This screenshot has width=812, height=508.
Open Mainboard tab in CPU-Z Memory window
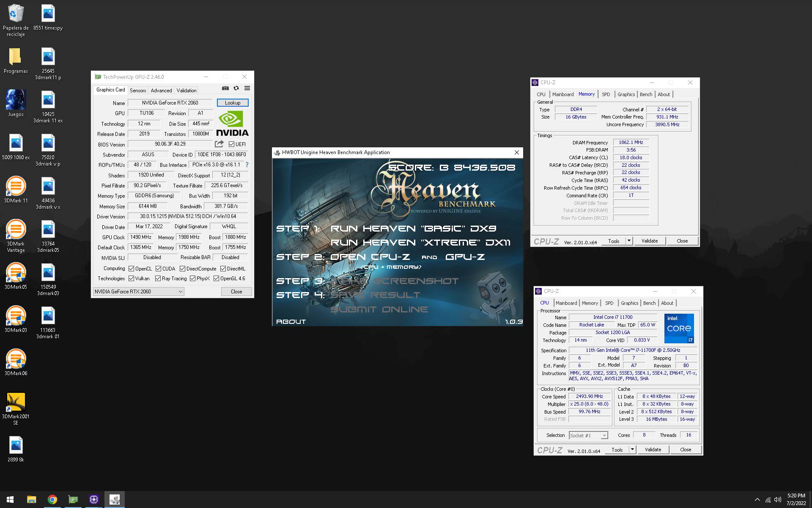pyautogui.click(x=562, y=94)
